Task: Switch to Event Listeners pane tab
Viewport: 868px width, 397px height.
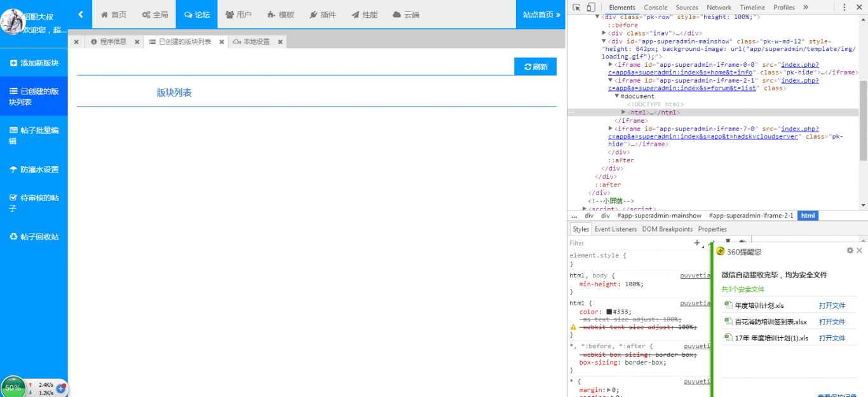Action: (616, 229)
